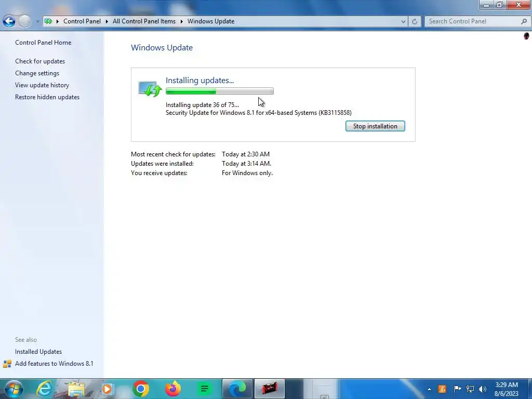Click 'Installing update 36 of 75...' text

(202, 105)
